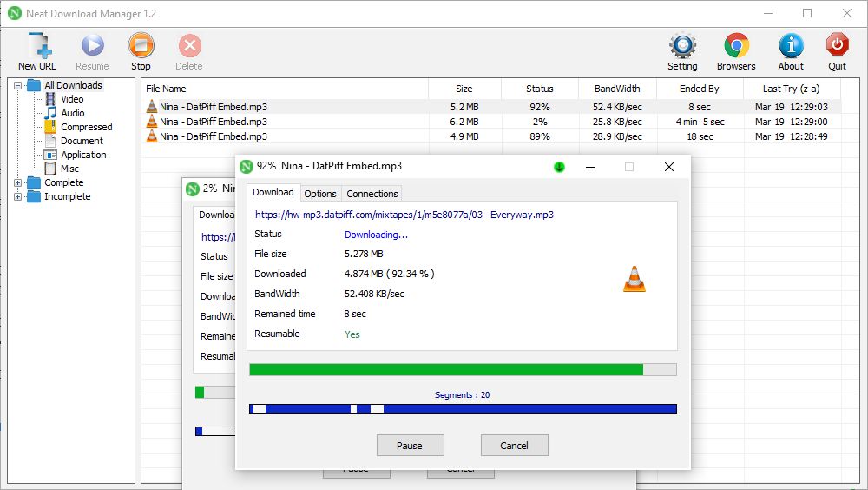868x490 pixels.
Task: Click the 52.408 KB/sec bandwidth value in the dialog
Action: coord(374,294)
